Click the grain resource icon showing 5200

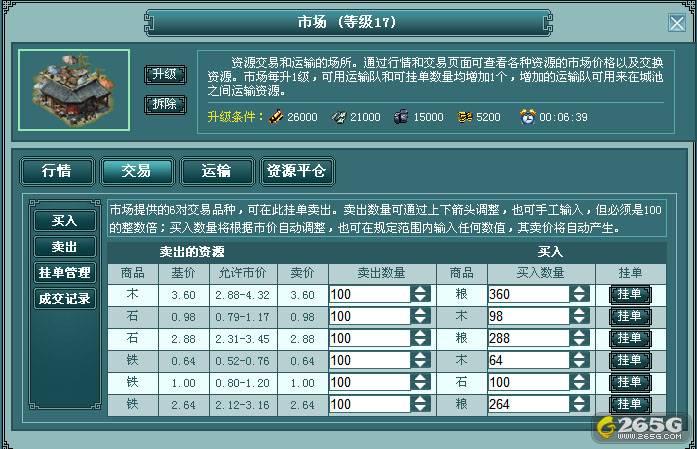point(464,117)
